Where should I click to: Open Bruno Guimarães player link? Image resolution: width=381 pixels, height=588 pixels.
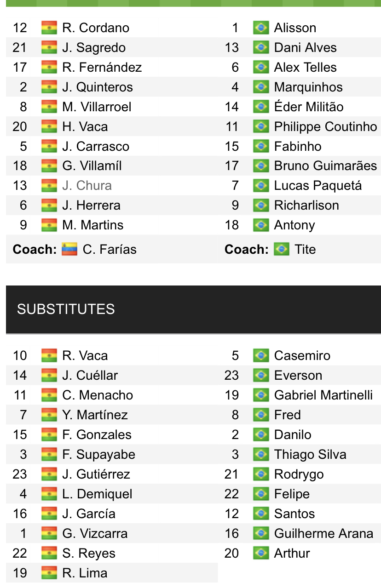(x=325, y=166)
